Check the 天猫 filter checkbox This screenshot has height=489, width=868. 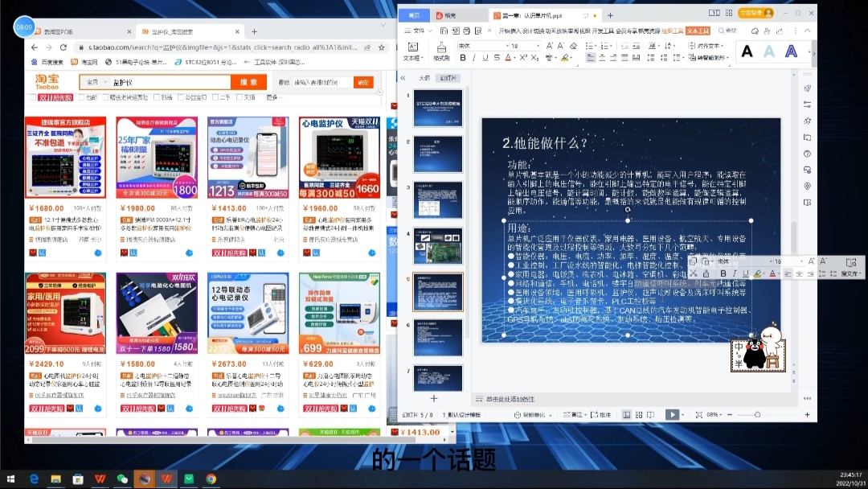coord(240,97)
